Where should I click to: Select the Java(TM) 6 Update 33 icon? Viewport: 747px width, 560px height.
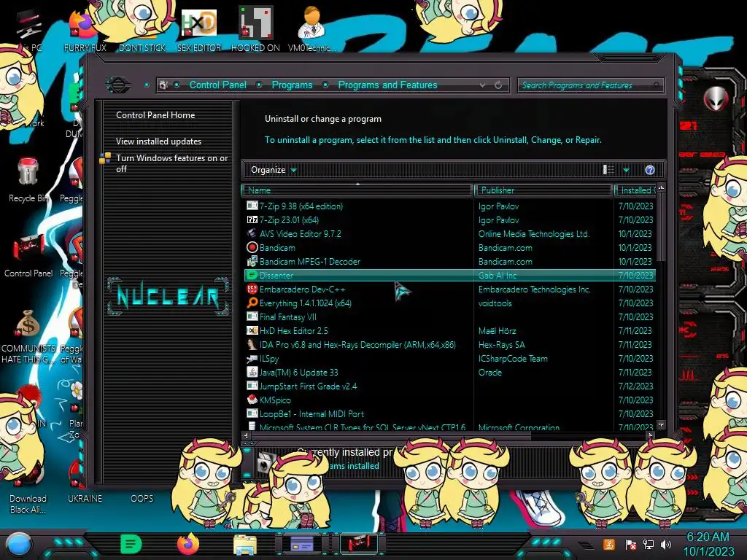click(252, 372)
